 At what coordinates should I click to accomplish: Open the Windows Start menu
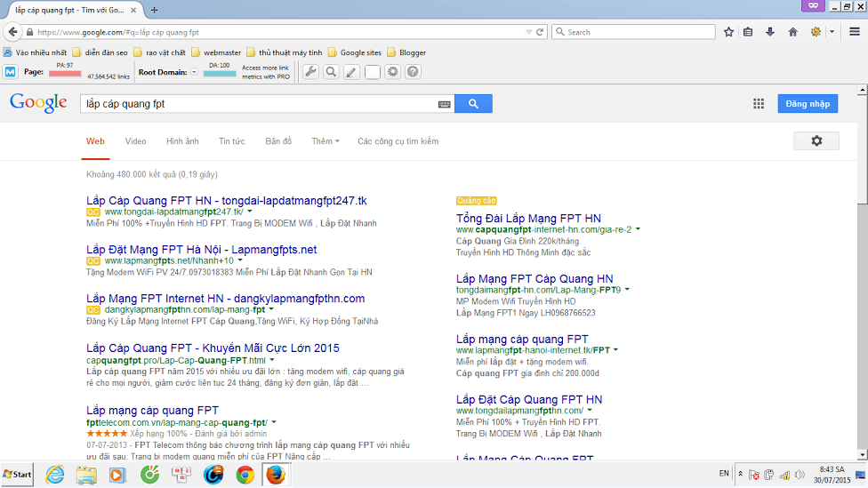(x=17, y=475)
